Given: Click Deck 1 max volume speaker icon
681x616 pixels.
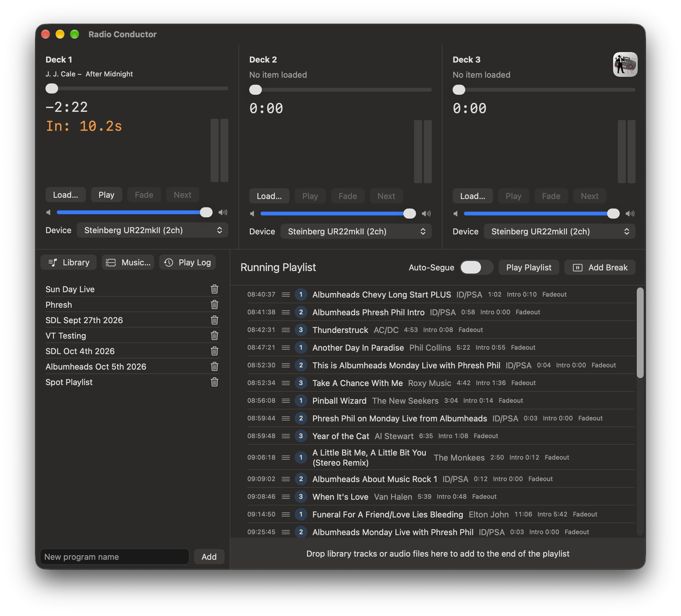Looking at the screenshot, I should (223, 212).
